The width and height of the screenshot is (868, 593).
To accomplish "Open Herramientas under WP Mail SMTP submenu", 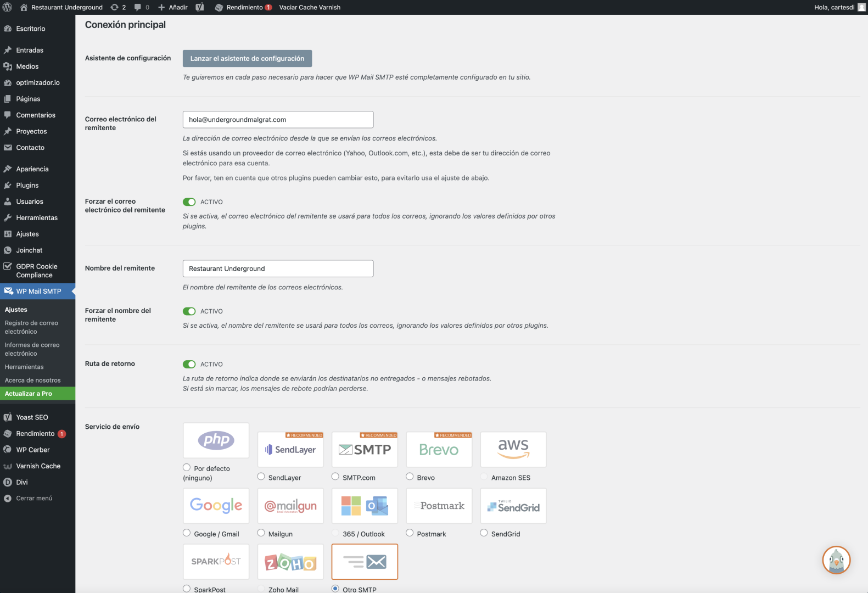I will (37, 367).
